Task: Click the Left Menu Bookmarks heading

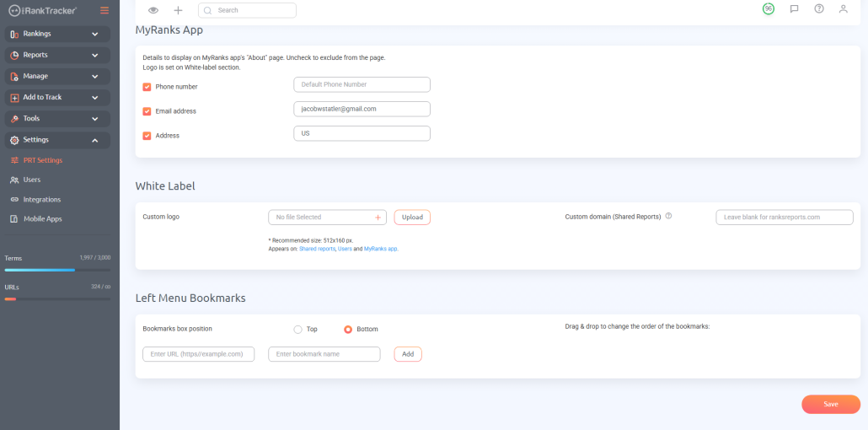Action: 190,298
